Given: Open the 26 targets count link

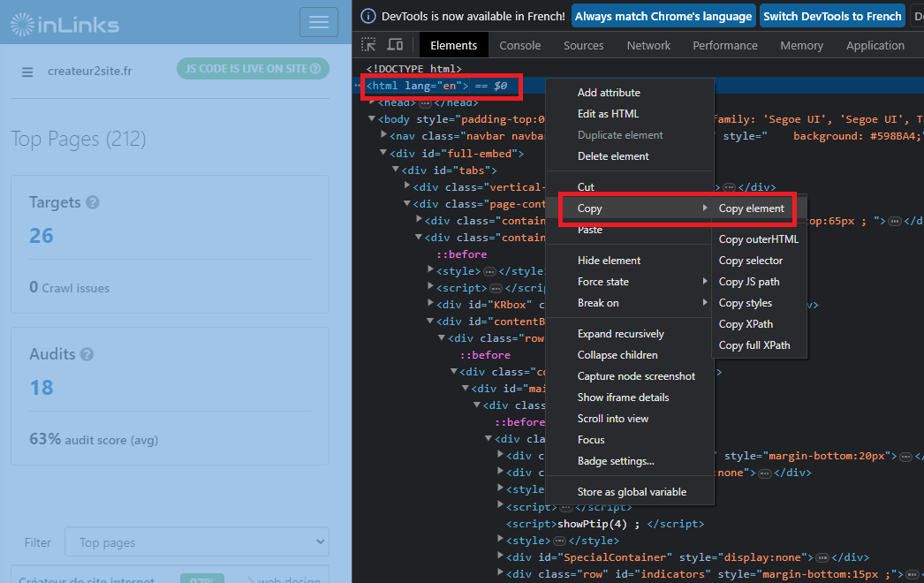Looking at the screenshot, I should click(42, 236).
